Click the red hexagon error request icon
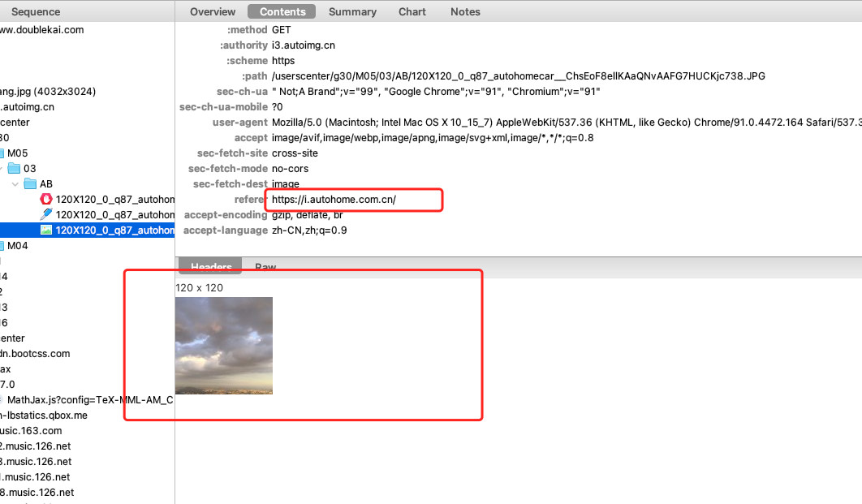 pyautogui.click(x=46, y=200)
